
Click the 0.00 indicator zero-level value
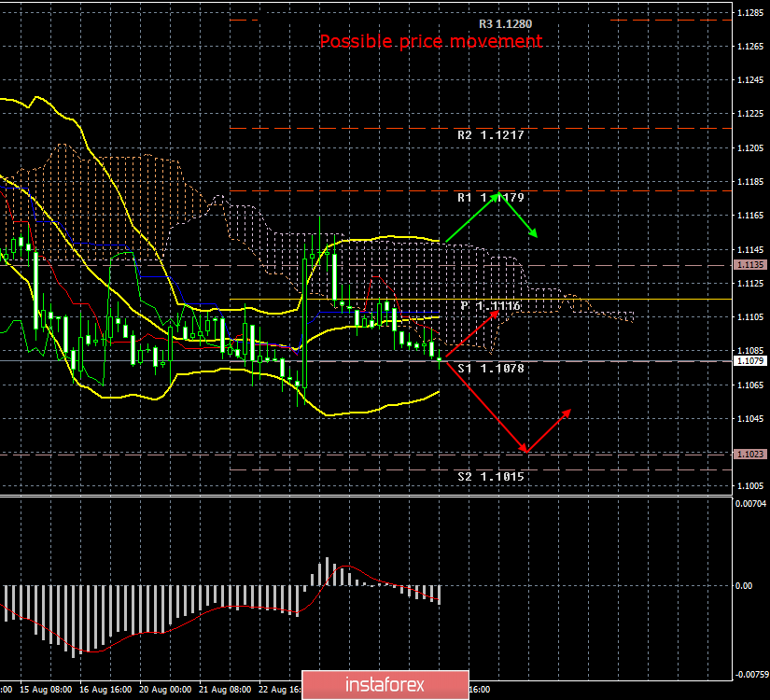[x=745, y=585]
